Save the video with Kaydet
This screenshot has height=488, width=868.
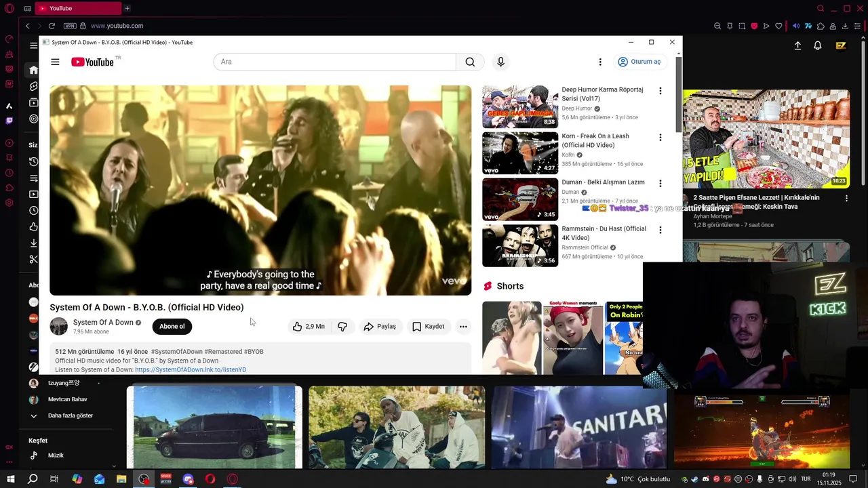429,327
